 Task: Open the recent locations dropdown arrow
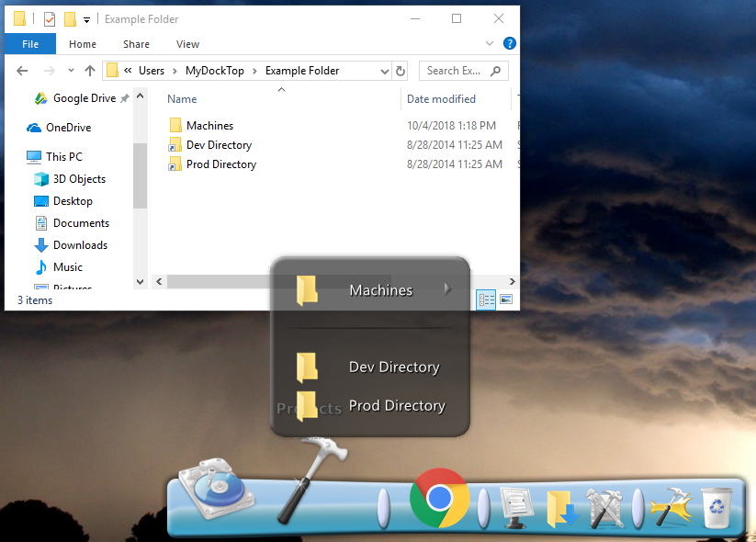(x=71, y=71)
